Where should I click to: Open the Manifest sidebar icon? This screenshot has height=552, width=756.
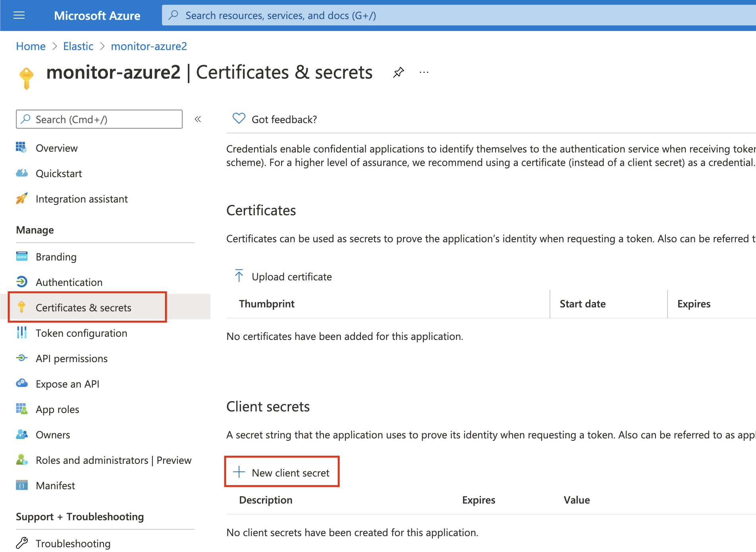[x=22, y=485]
